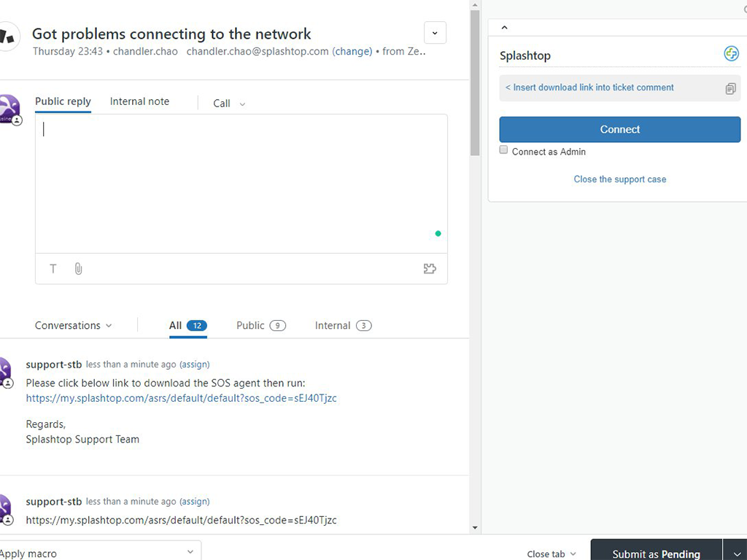
Task: Click the copy download link icon
Action: 730,88
